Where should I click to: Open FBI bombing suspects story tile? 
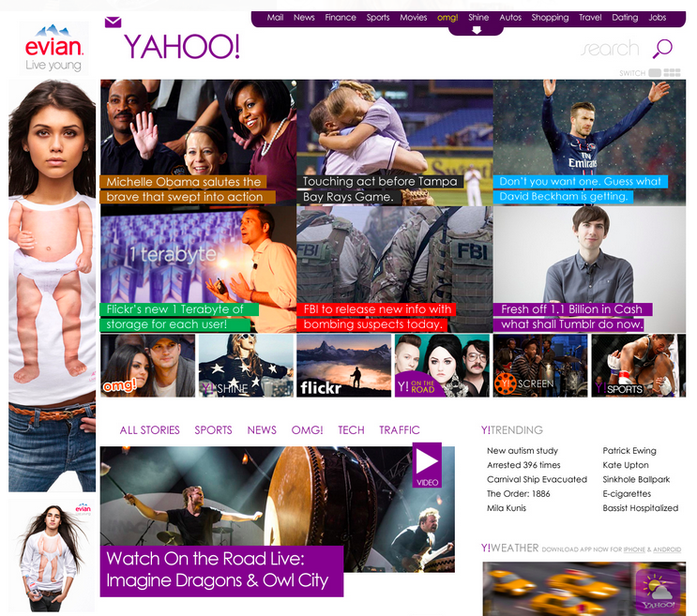[395, 269]
